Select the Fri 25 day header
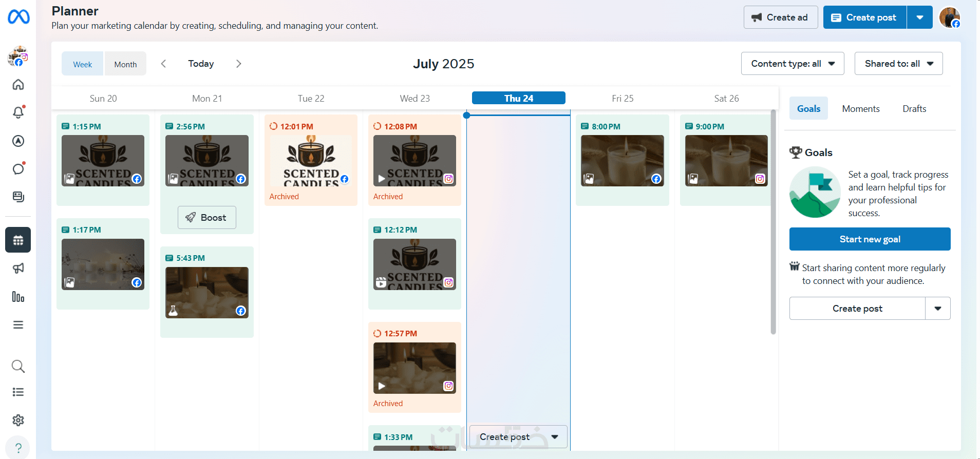This screenshot has width=980, height=459. [623, 98]
